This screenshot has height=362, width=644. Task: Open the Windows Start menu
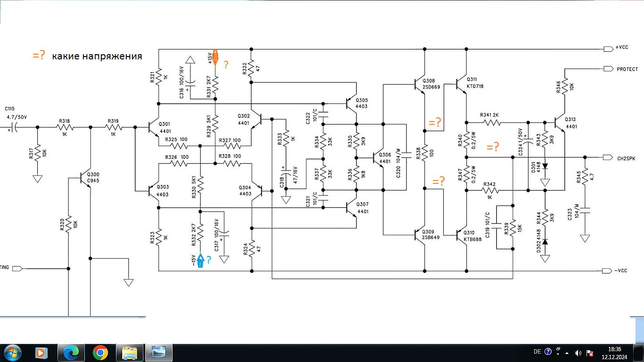[12, 352]
